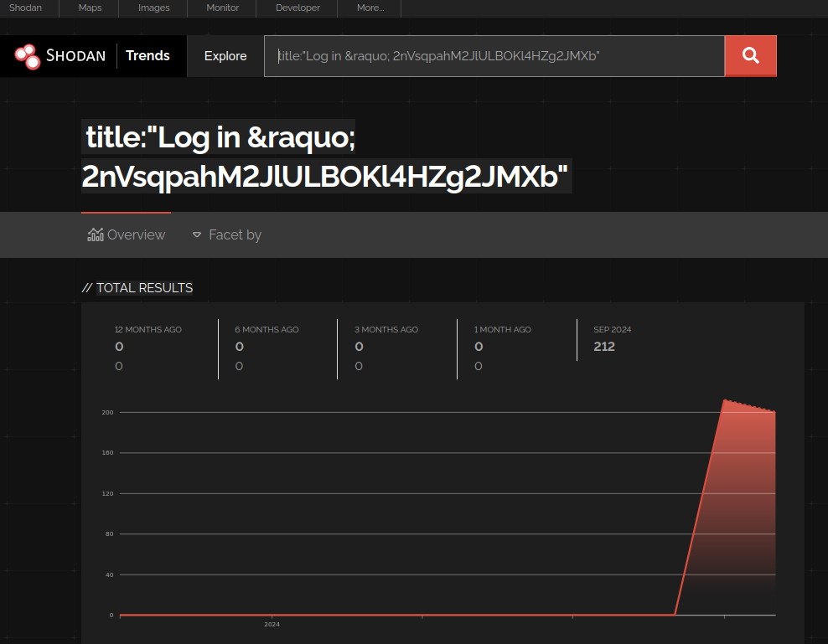Select the Developer menu item

(x=298, y=8)
